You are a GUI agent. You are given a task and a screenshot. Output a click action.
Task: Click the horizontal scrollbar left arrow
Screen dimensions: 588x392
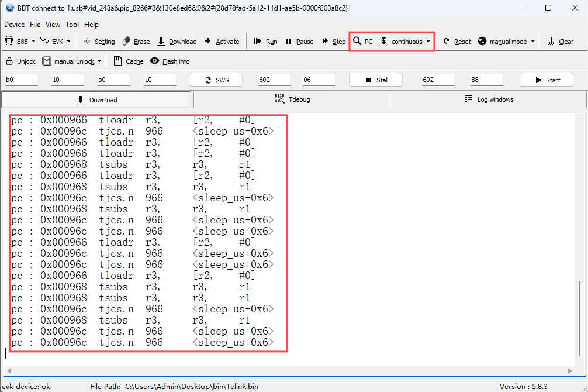pos(9,370)
